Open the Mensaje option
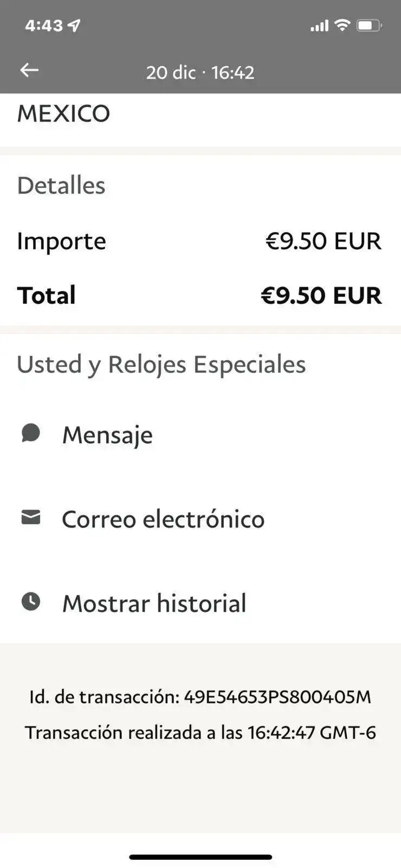The height and width of the screenshot is (868, 401). (200, 435)
